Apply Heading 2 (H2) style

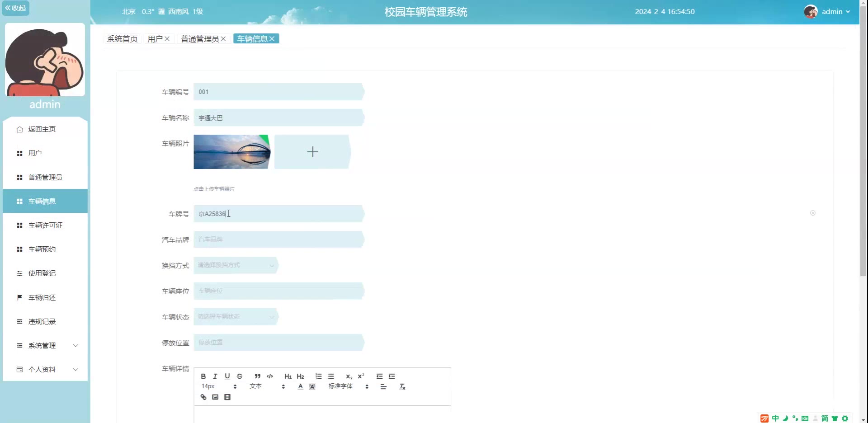[300, 376]
